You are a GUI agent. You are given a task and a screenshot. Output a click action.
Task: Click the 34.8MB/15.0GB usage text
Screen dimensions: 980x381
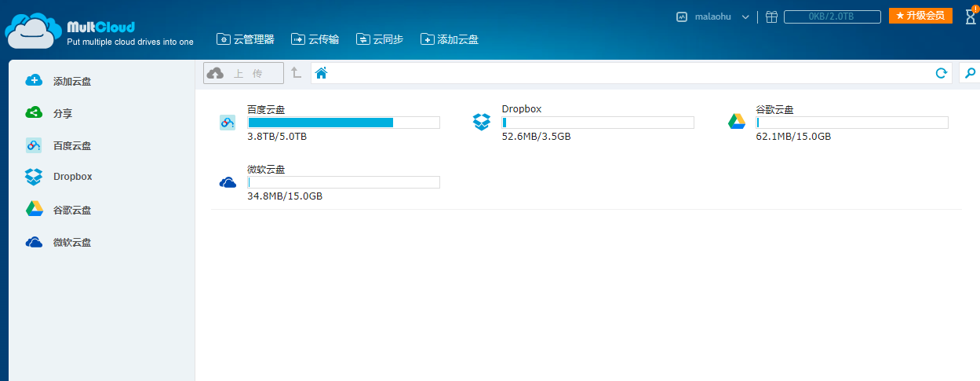tap(285, 196)
